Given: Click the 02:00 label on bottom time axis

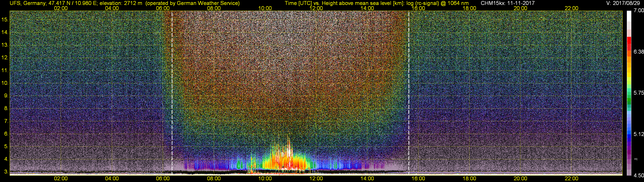Looking at the screenshot, I should [61, 179].
